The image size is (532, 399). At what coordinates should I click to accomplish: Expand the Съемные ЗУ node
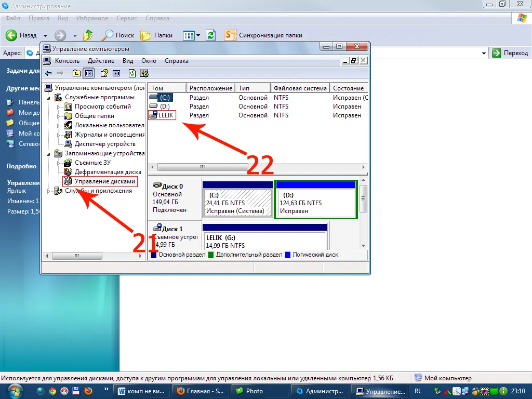tap(58, 163)
